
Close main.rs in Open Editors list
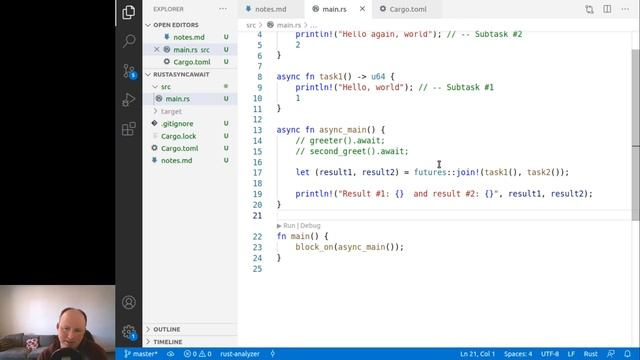tap(157, 49)
